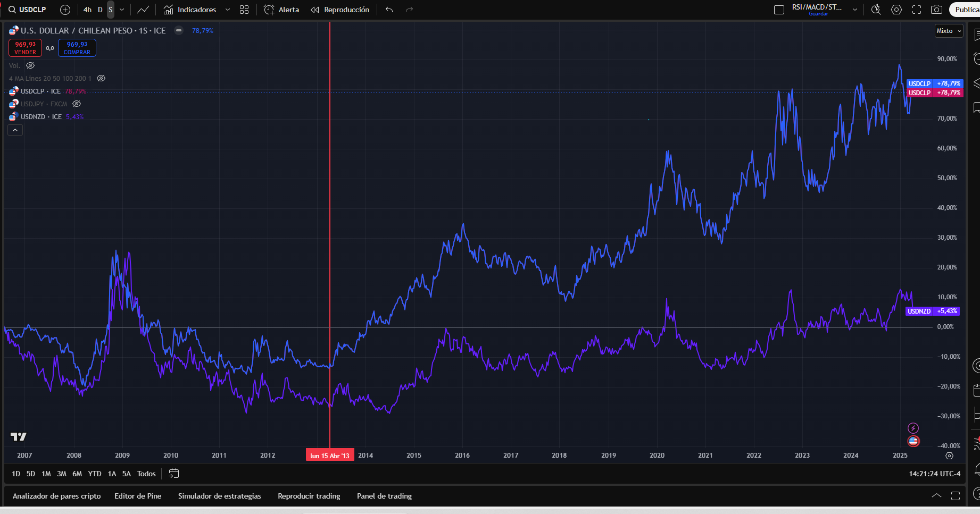Take a chart snapshot with camera icon

[936, 10]
